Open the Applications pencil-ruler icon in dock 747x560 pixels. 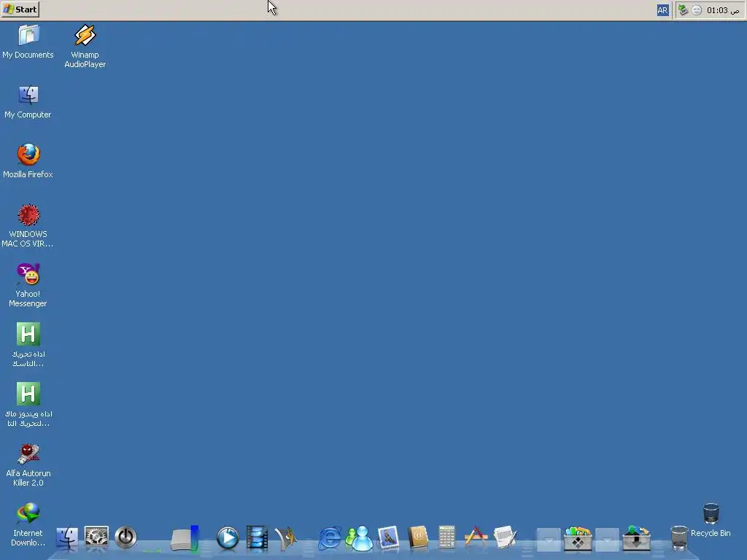click(x=476, y=537)
